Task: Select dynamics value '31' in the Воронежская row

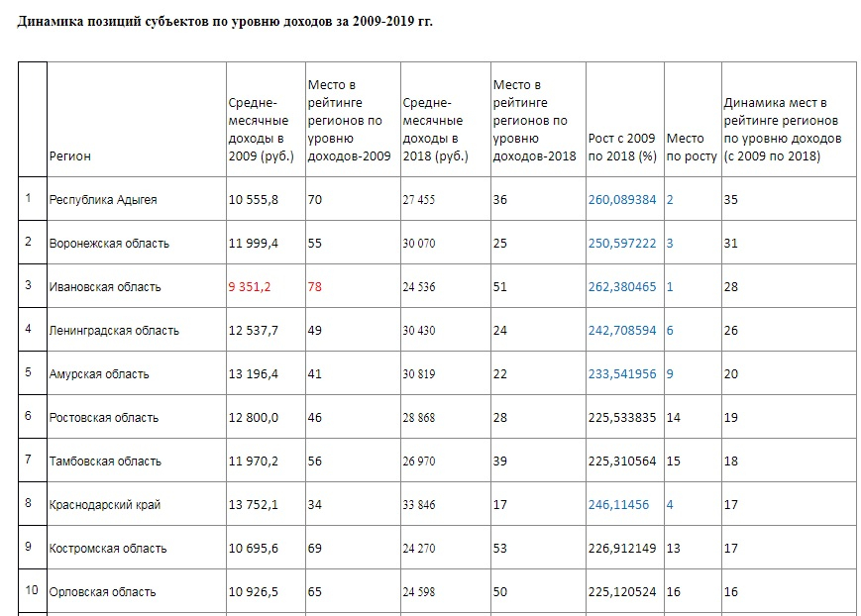Action: (x=730, y=244)
